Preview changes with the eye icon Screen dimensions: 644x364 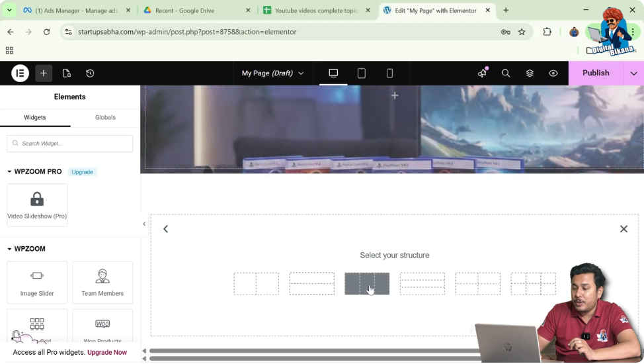(x=553, y=73)
